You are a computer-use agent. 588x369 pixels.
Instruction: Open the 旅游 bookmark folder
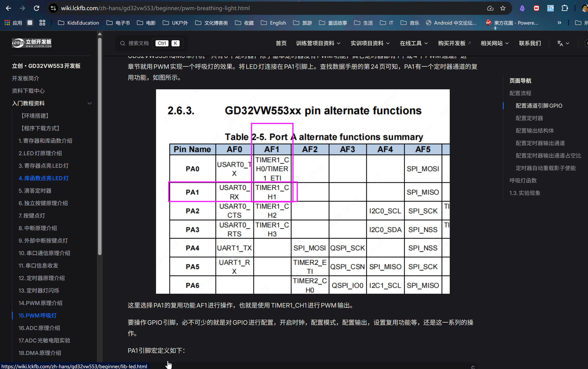coord(302,23)
